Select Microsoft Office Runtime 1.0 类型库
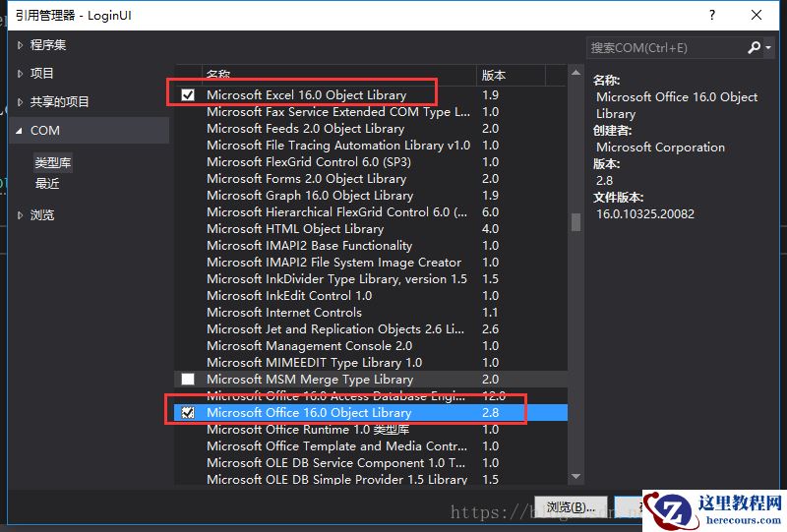 (x=372, y=430)
